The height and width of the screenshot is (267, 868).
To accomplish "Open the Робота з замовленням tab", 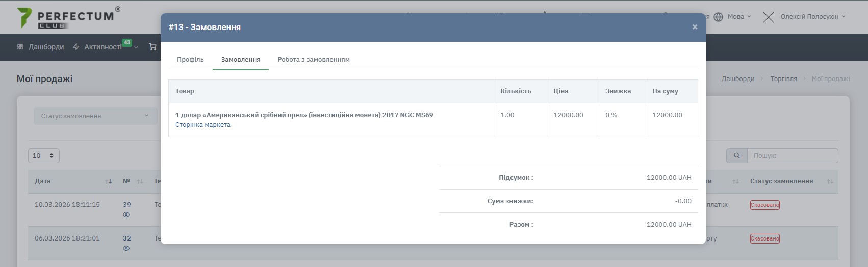I will [x=313, y=60].
